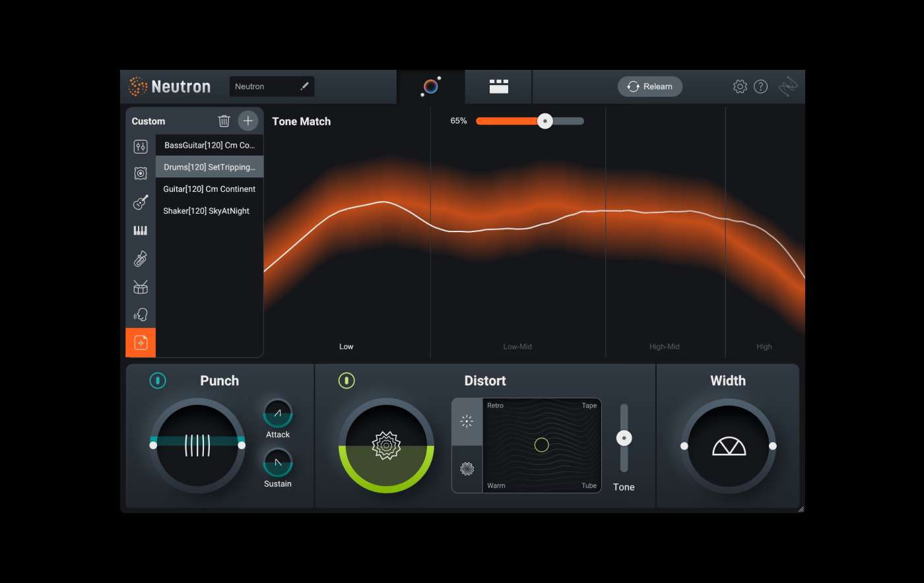Edit the Neutron preset name field
924x583 pixels.
click(x=272, y=86)
